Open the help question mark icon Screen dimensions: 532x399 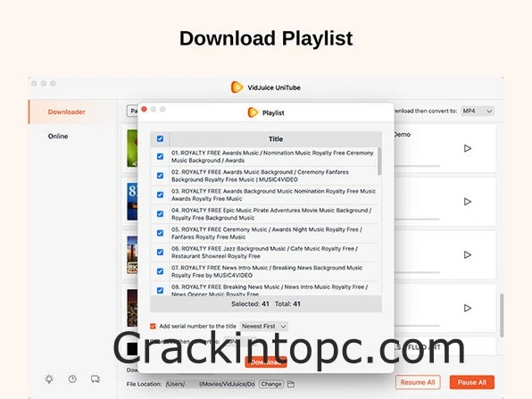72,379
